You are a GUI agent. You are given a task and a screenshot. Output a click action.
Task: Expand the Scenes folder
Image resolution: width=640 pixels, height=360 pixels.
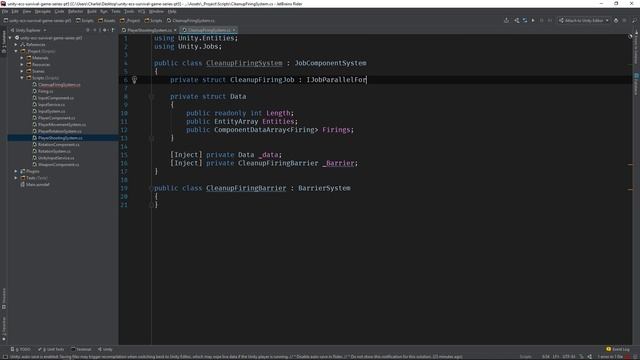click(22, 71)
